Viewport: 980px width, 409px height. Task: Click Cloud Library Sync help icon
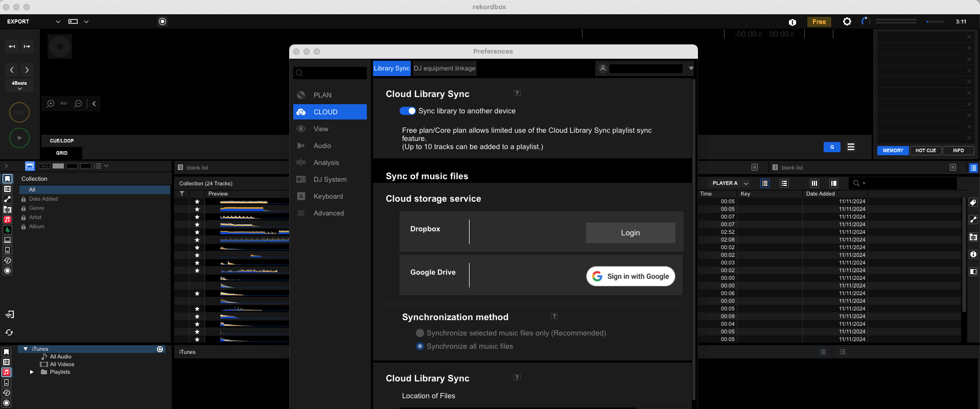tap(517, 93)
